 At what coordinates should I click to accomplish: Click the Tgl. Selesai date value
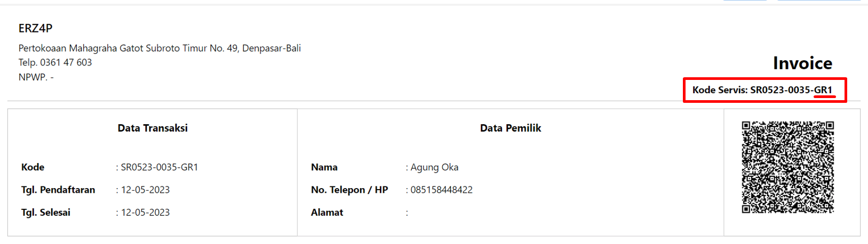click(x=145, y=213)
